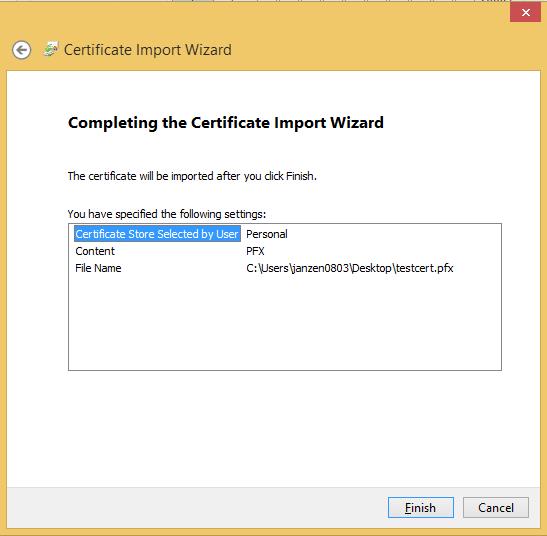This screenshot has width=547, height=536.
Task: Click the 'imported after you click Finish' sentence
Action: pos(192,176)
